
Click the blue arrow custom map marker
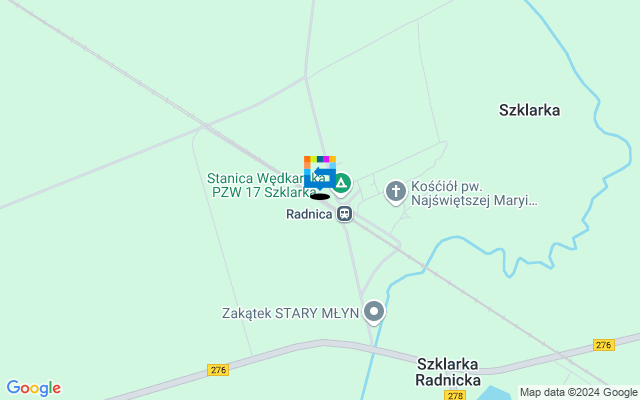pos(320,175)
